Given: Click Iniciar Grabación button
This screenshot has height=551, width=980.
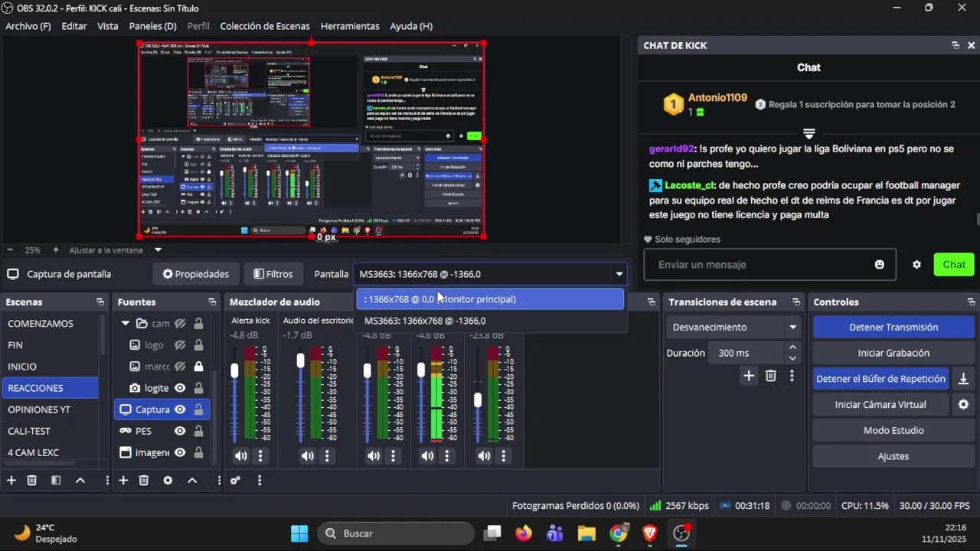Looking at the screenshot, I should 893,353.
